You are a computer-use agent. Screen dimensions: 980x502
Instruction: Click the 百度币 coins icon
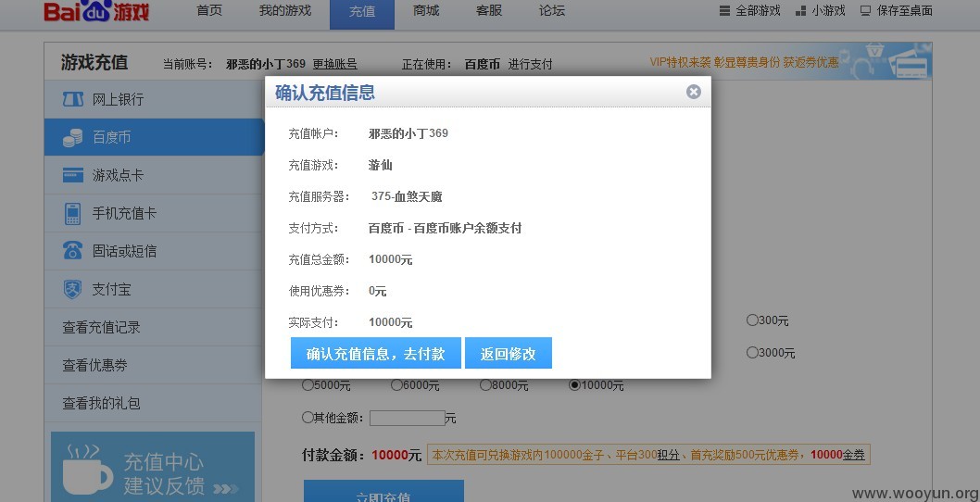tap(73, 137)
